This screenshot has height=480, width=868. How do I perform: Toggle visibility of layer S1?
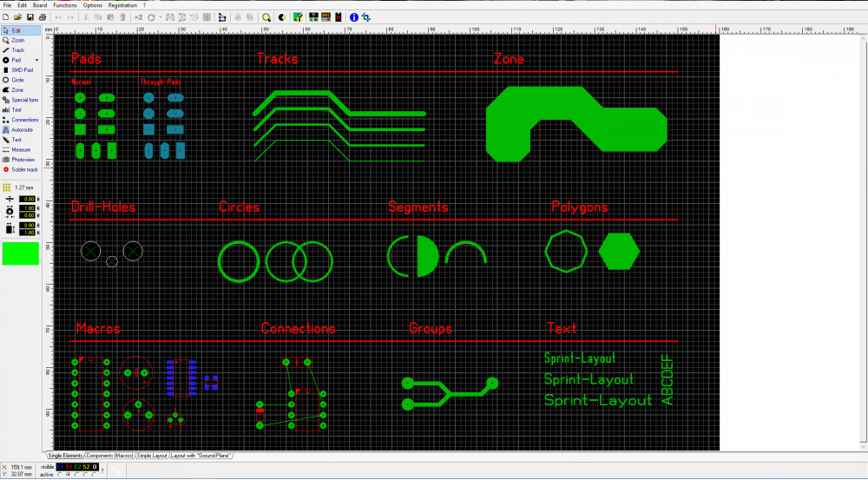tap(69, 467)
